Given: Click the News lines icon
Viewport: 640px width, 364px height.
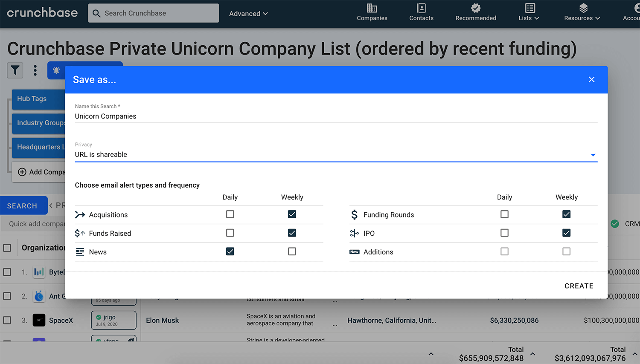Looking at the screenshot, I should (80, 252).
